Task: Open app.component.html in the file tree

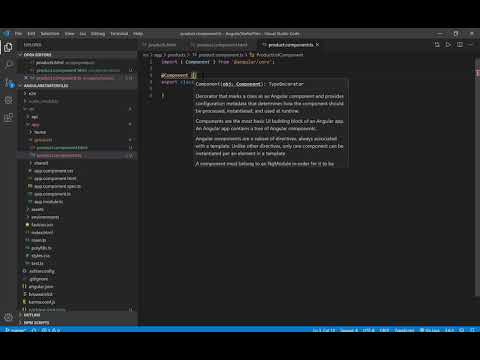Action: pyautogui.click(x=77, y=178)
